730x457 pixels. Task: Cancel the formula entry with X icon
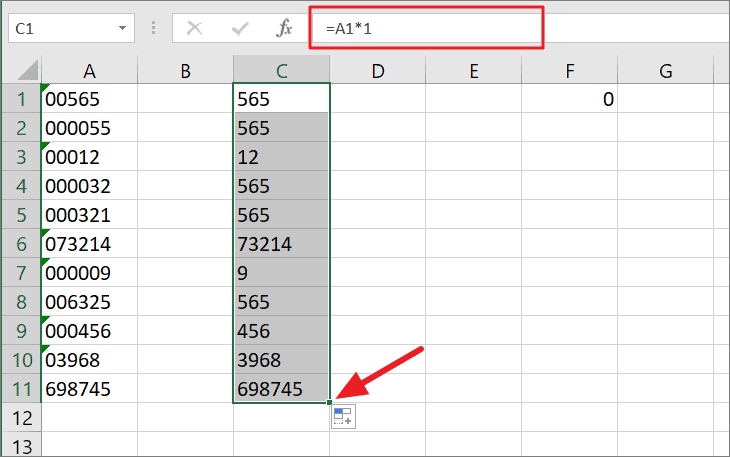coord(195,28)
